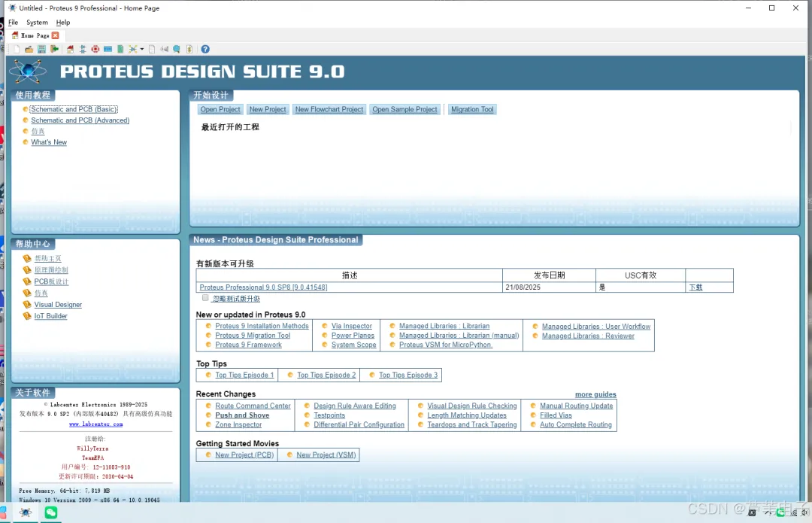Click the New Project toolbar icon
This screenshot has height=523, width=812.
(x=17, y=49)
